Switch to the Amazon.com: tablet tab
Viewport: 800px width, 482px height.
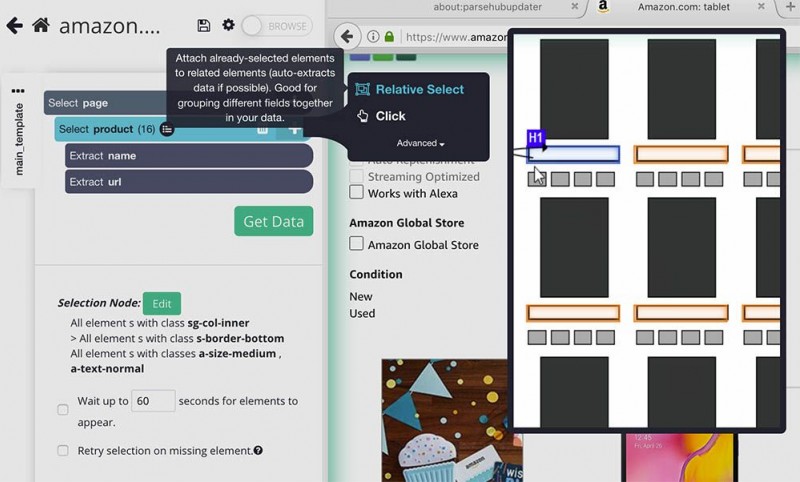coord(684,7)
